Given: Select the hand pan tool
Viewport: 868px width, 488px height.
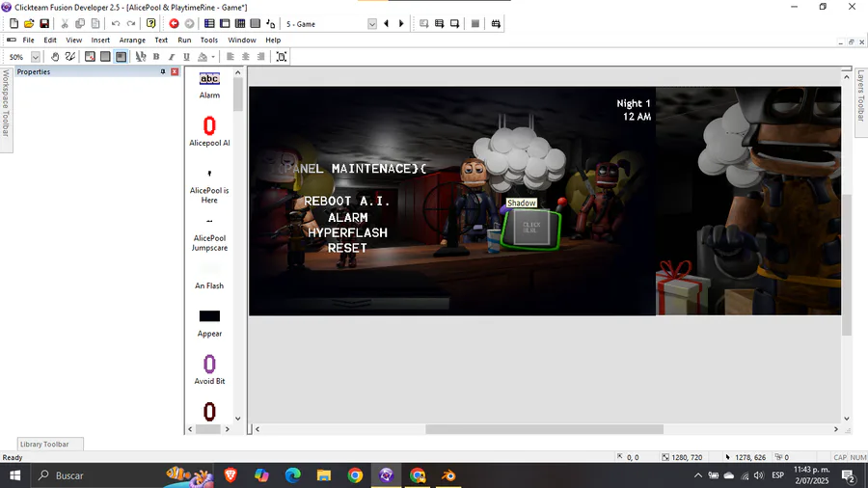Looking at the screenshot, I should (55, 57).
